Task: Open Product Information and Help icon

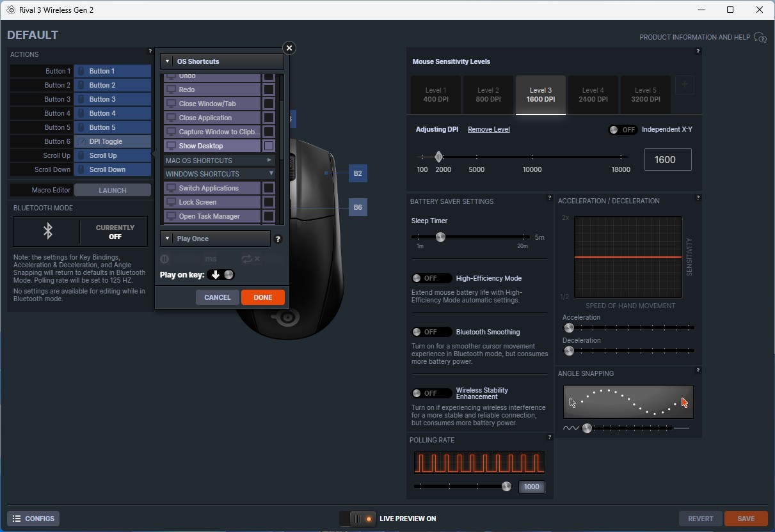Action: coord(760,37)
